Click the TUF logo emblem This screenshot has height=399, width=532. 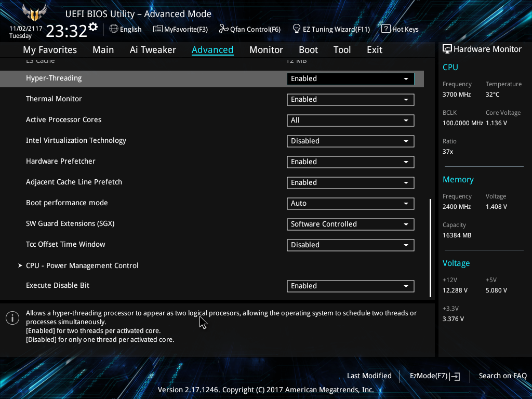[x=34, y=12]
